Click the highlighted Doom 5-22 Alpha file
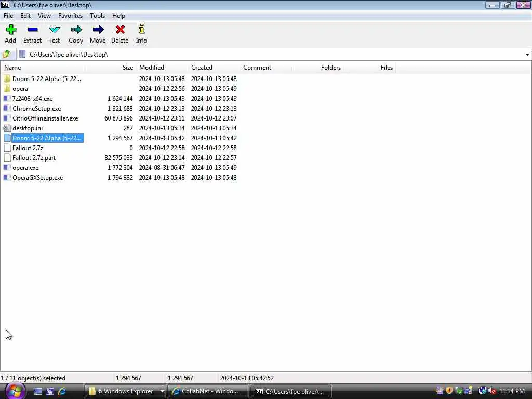The image size is (532, 399). (x=47, y=138)
